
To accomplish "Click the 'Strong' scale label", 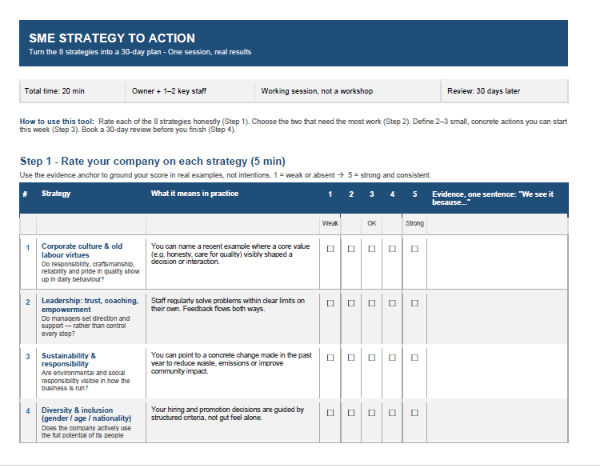I will (x=414, y=223).
